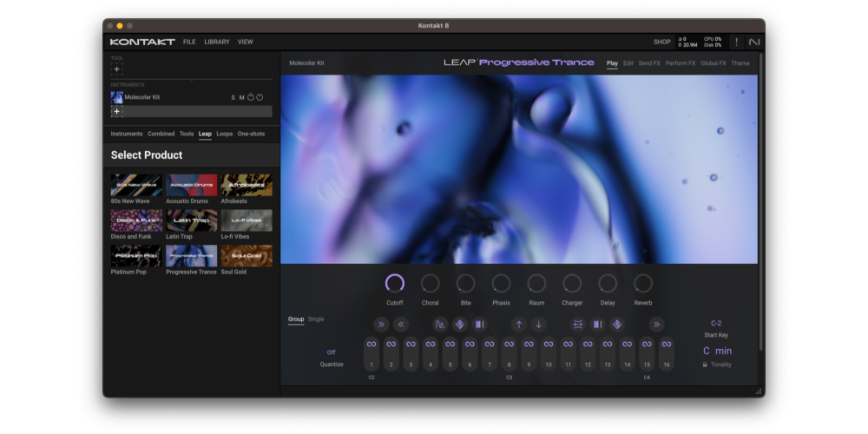Click the down arrow icon above pad 9
Screen dimensions: 868x434
[x=539, y=325]
